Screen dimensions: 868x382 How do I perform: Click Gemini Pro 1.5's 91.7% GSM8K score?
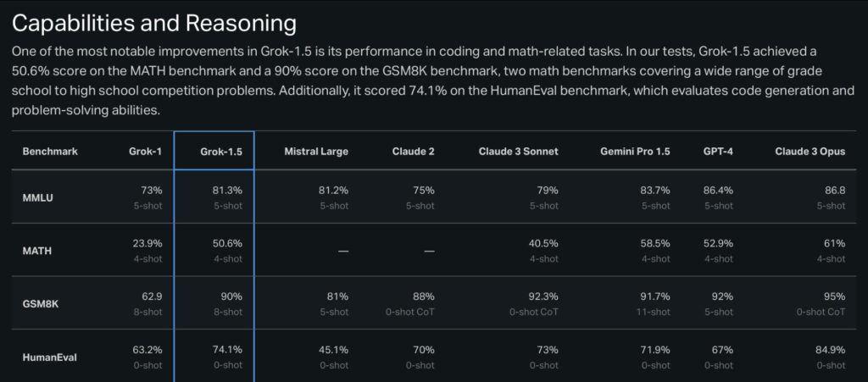click(x=654, y=296)
